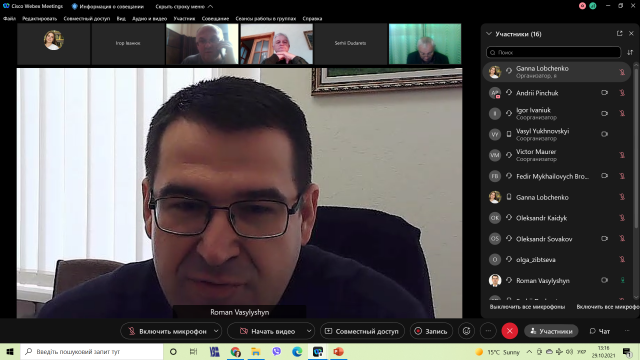The height and width of the screenshot is (360, 640).
Task: End the meeting with red X button
Action: [x=510, y=331]
